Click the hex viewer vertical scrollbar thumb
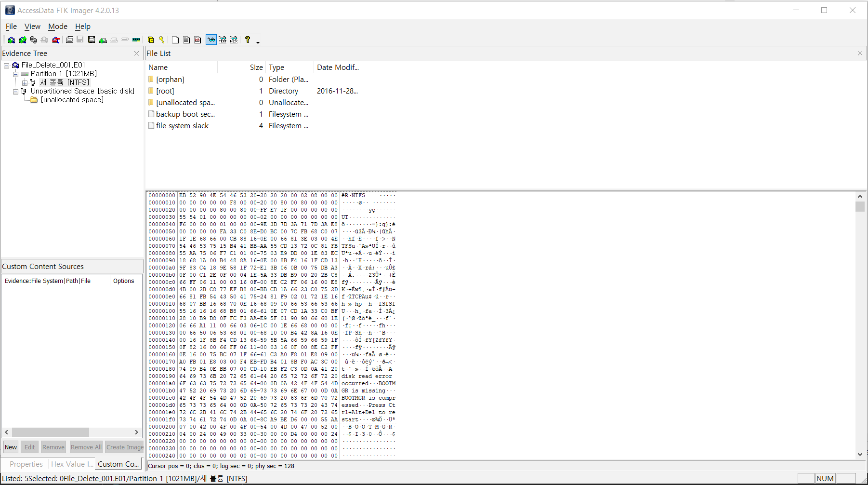 (860, 207)
